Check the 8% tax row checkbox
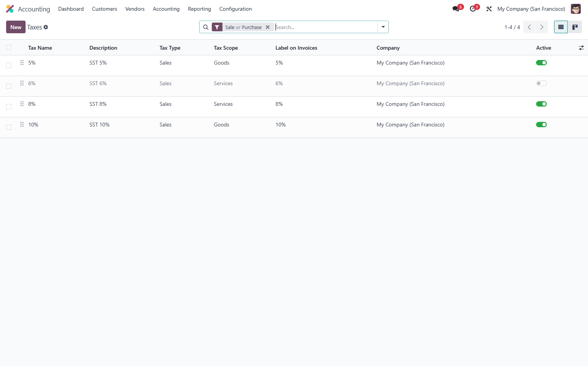 (x=9, y=107)
